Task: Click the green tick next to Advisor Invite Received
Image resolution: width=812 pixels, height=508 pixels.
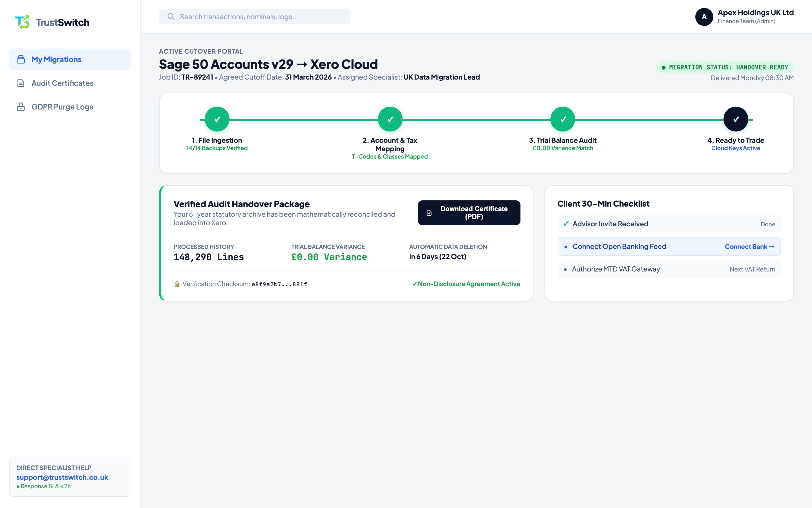Action: pos(566,224)
